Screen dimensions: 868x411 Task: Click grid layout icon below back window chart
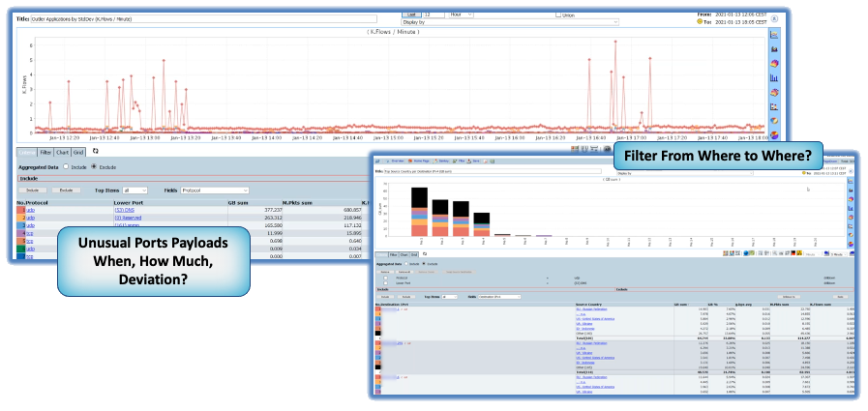(575, 148)
